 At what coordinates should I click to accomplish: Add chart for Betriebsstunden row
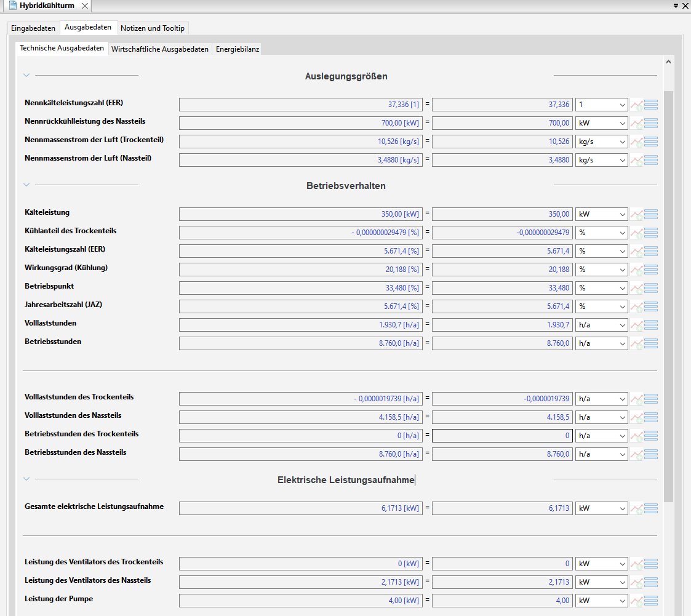[x=636, y=343]
